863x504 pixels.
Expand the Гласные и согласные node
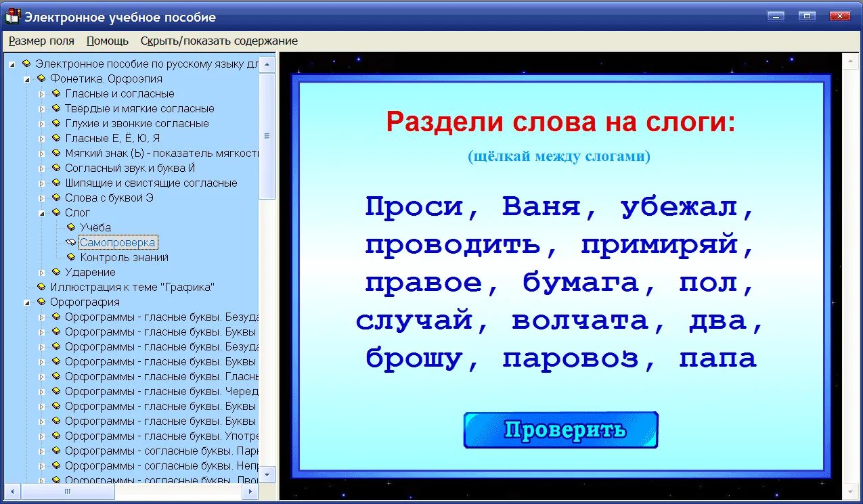(42, 94)
